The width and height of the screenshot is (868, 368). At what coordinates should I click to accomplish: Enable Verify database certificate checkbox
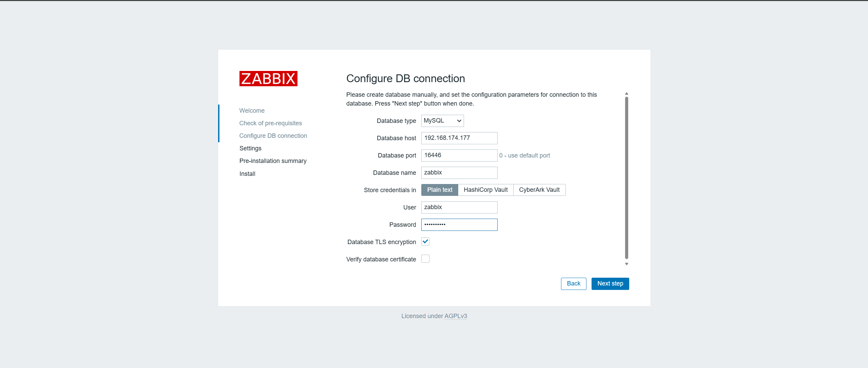[x=425, y=259]
